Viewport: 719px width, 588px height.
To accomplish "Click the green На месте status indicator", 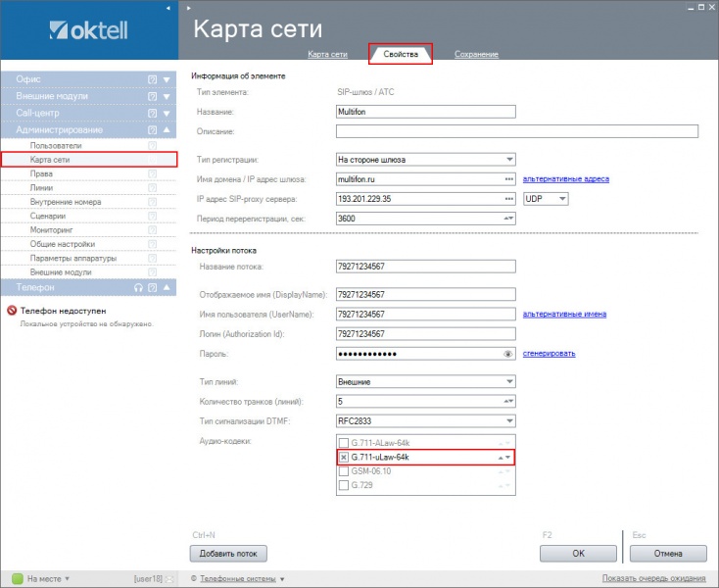I will (17, 579).
